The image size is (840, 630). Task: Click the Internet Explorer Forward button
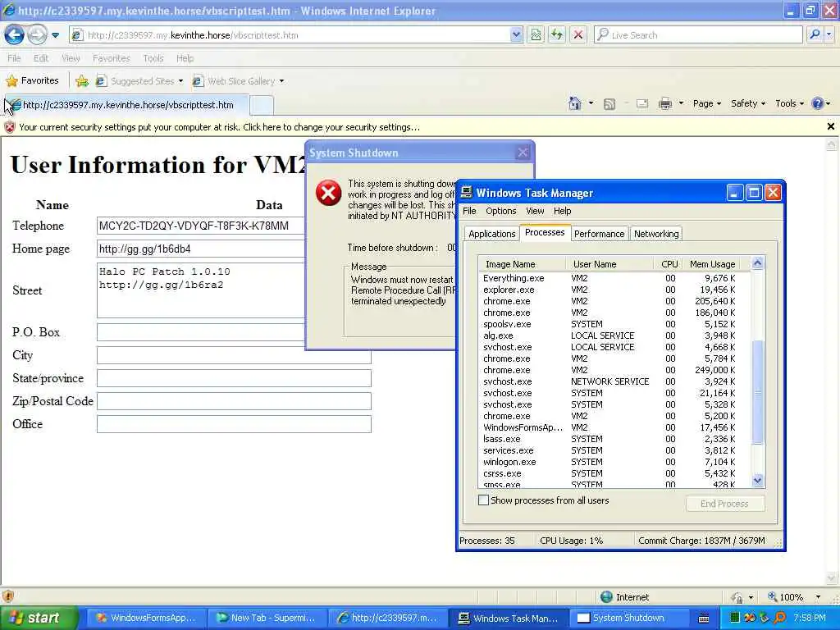click(x=37, y=35)
